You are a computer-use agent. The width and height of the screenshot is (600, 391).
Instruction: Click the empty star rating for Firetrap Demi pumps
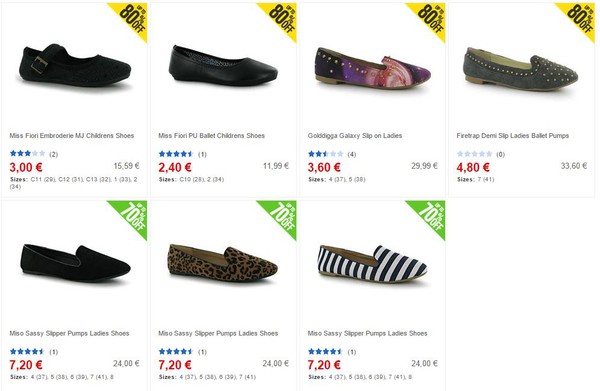tap(474, 154)
